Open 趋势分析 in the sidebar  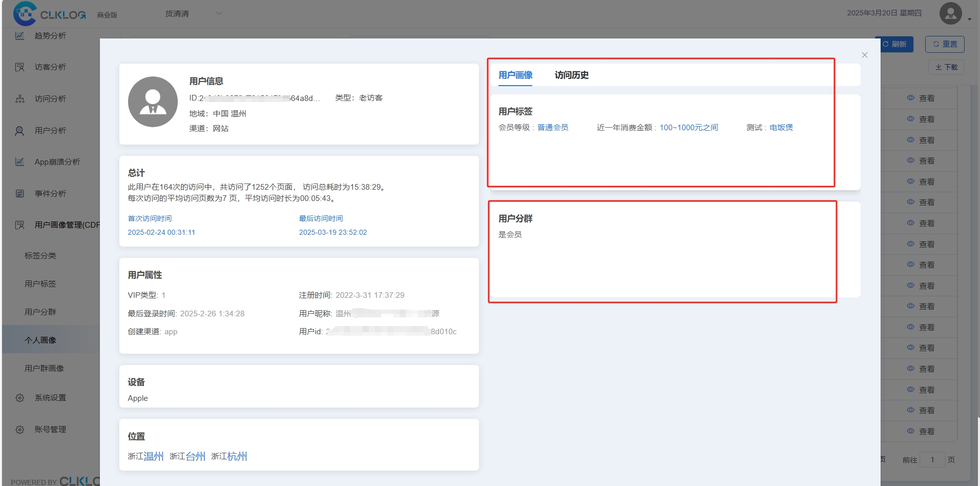click(50, 35)
